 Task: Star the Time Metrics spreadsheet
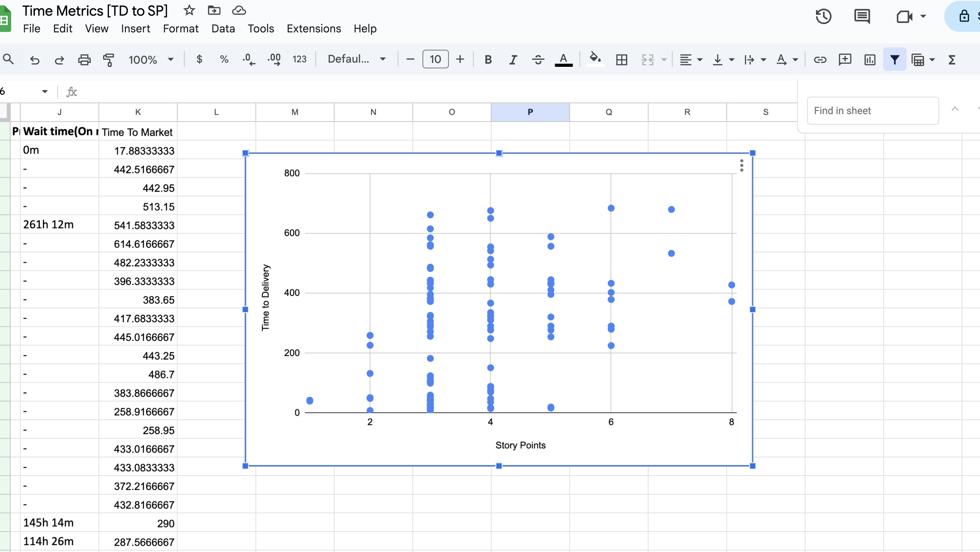(x=189, y=11)
